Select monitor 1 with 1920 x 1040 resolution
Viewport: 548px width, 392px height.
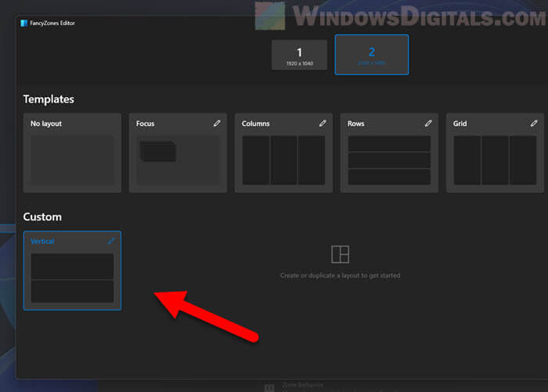pyautogui.click(x=300, y=55)
